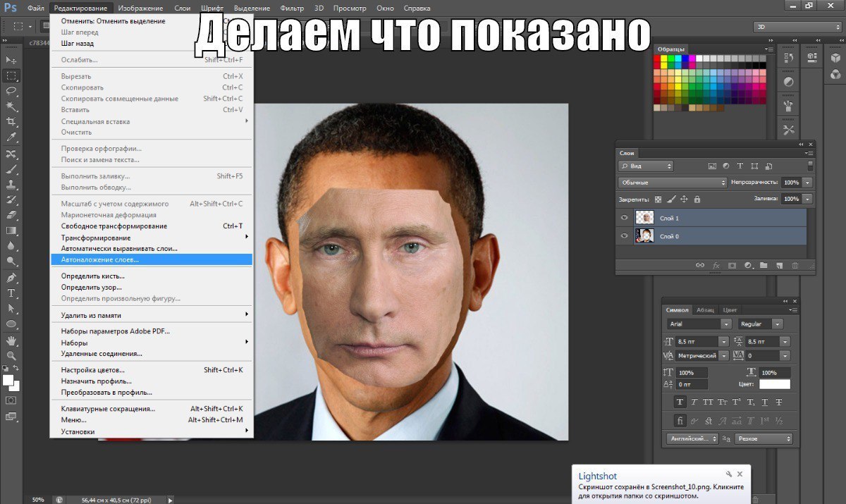Select the Lasso tool
This screenshot has width=846, height=504.
tap(11, 91)
